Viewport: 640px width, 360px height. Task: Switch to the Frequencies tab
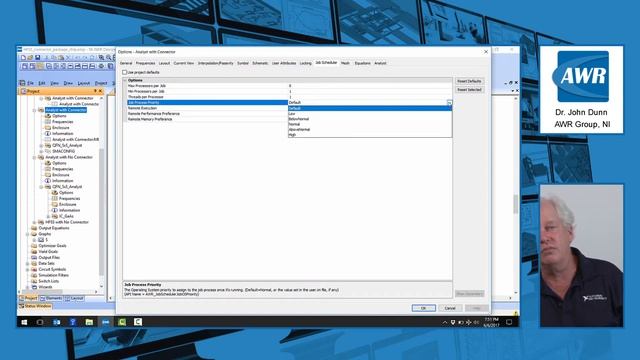coord(145,63)
